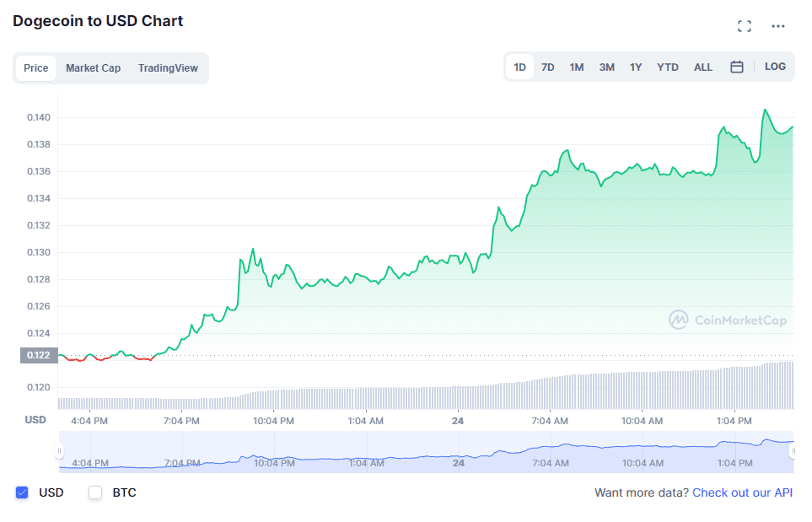Open the Check out our API link
Image resolution: width=812 pixels, height=522 pixels.
click(x=742, y=492)
